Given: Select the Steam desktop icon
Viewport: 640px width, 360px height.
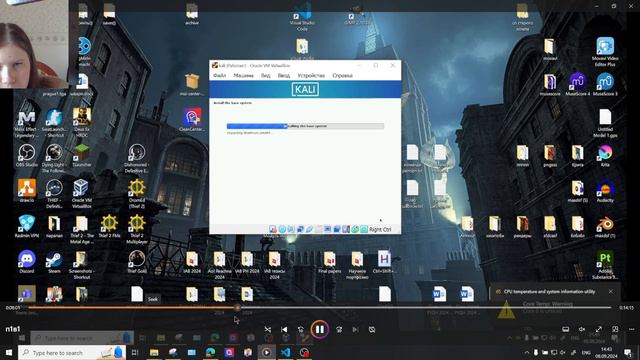Looking at the screenshot, I should pos(54,262).
